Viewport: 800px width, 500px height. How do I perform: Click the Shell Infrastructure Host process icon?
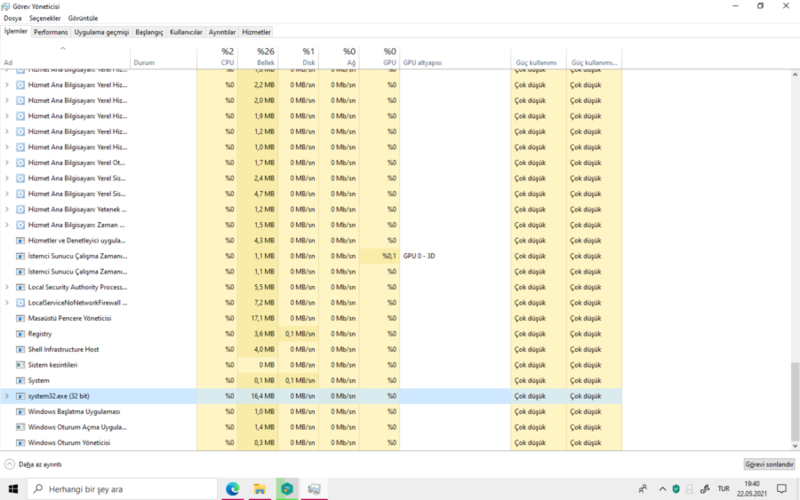(x=21, y=349)
